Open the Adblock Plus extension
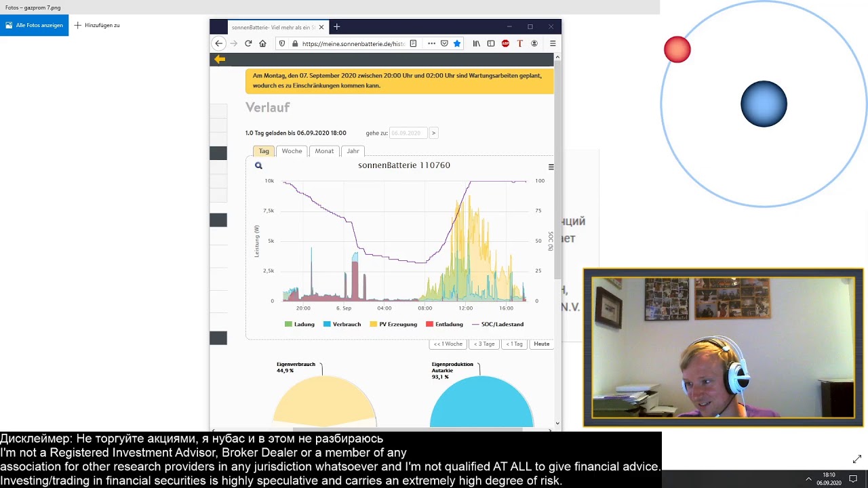 pyautogui.click(x=505, y=43)
